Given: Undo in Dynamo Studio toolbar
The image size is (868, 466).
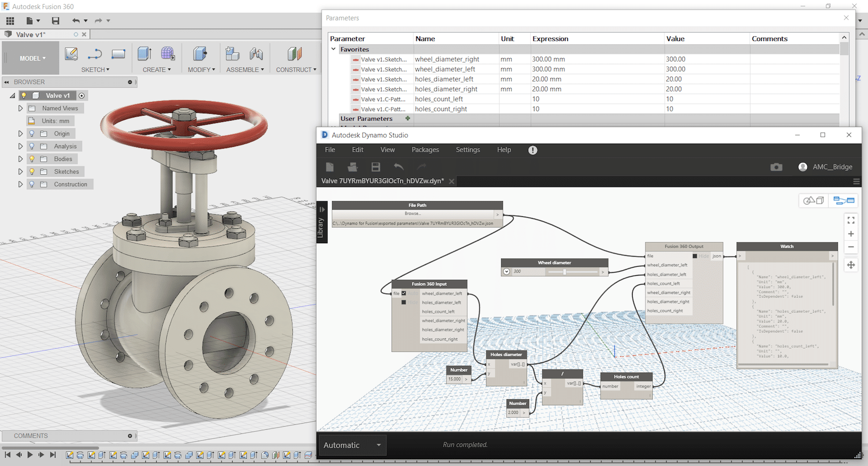Looking at the screenshot, I should click(399, 167).
